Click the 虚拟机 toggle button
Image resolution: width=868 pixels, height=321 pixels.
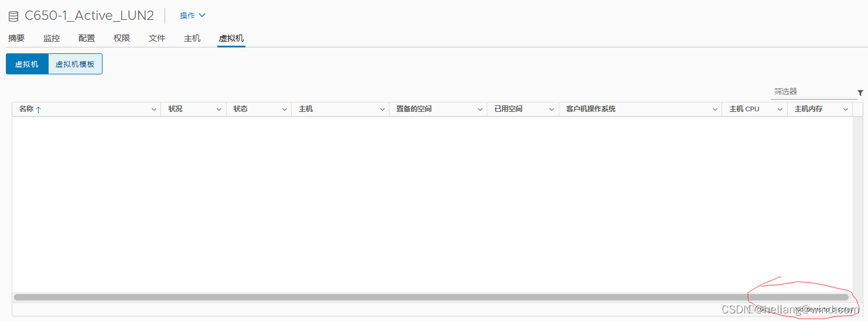click(27, 64)
